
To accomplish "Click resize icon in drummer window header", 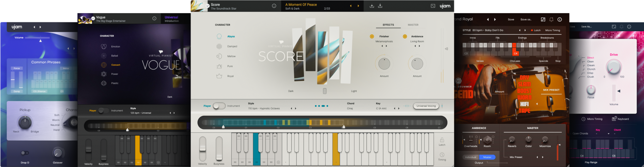I will tap(543, 19).
